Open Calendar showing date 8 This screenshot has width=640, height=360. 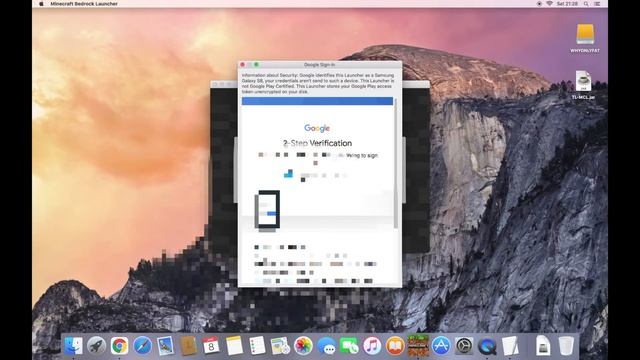[x=211, y=346]
